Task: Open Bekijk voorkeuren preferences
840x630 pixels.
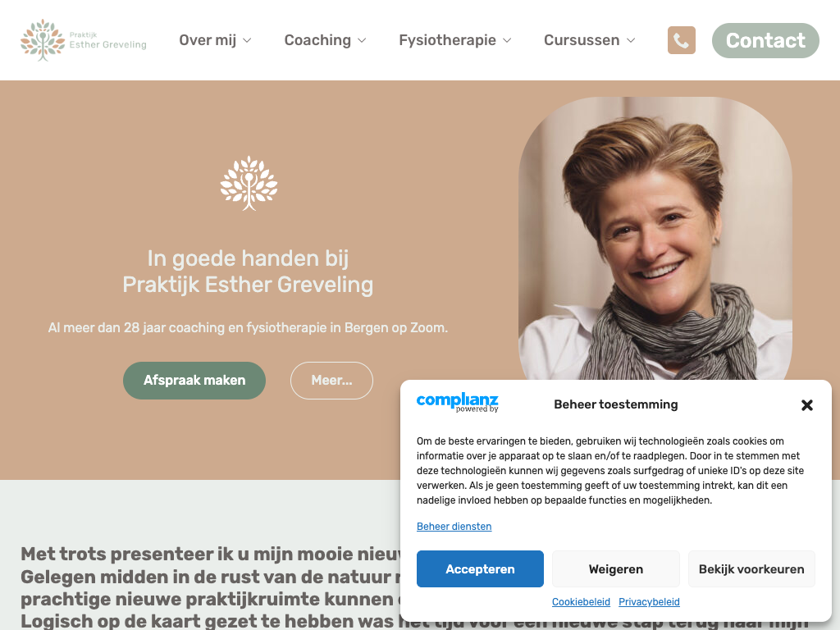Action: [x=751, y=569]
